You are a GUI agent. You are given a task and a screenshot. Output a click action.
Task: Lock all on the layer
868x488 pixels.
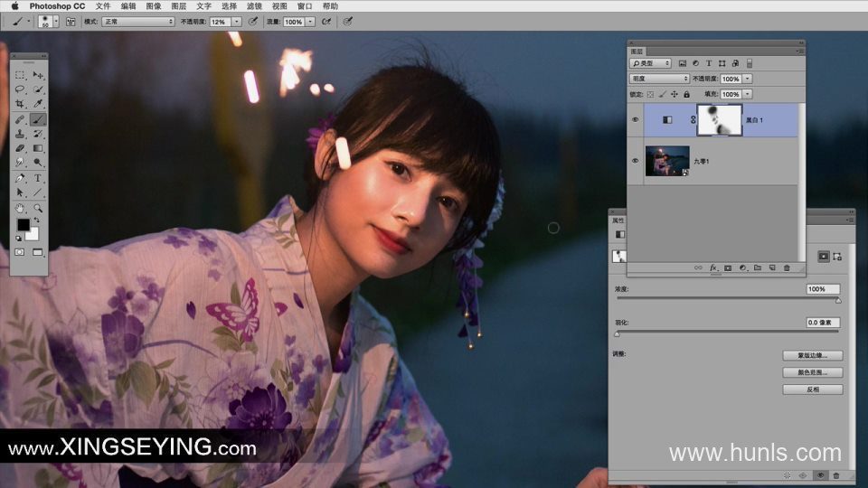[x=686, y=95]
